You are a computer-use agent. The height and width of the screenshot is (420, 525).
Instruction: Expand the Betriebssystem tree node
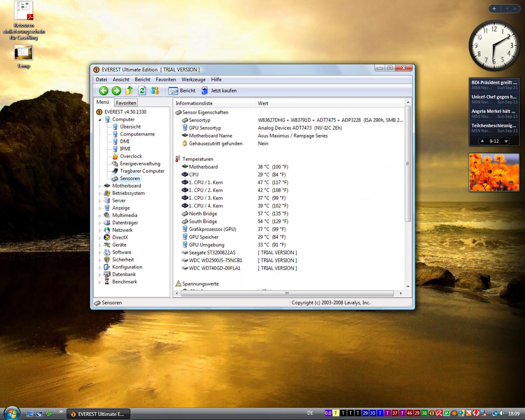click(x=100, y=193)
